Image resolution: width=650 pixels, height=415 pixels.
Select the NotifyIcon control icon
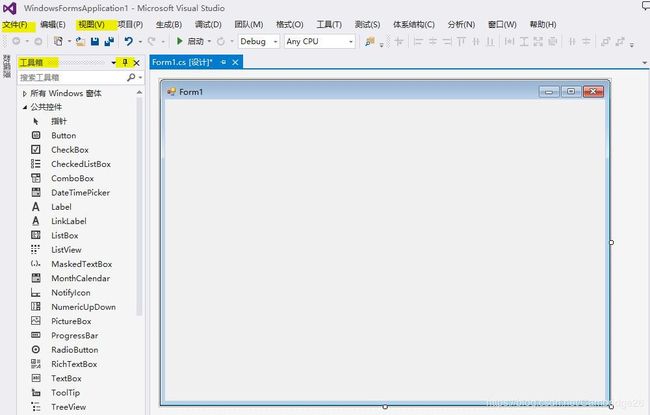coord(36,293)
